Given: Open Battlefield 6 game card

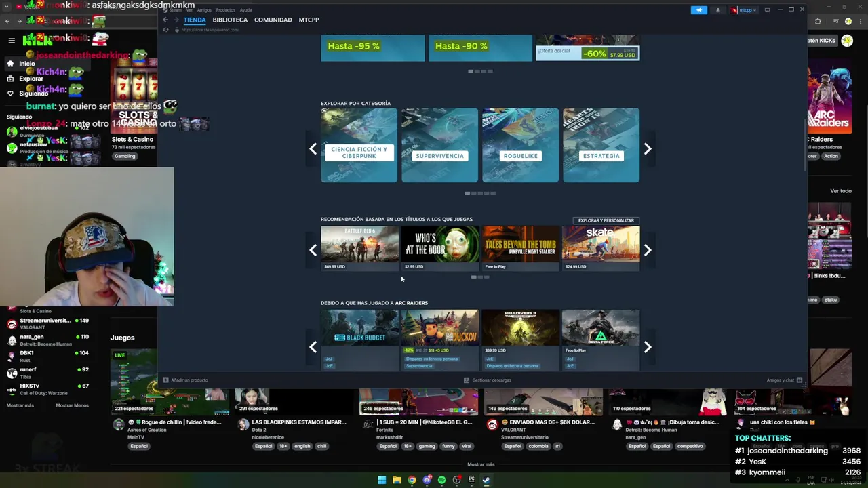Looking at the screenshot, I should [x=359, y=248].
